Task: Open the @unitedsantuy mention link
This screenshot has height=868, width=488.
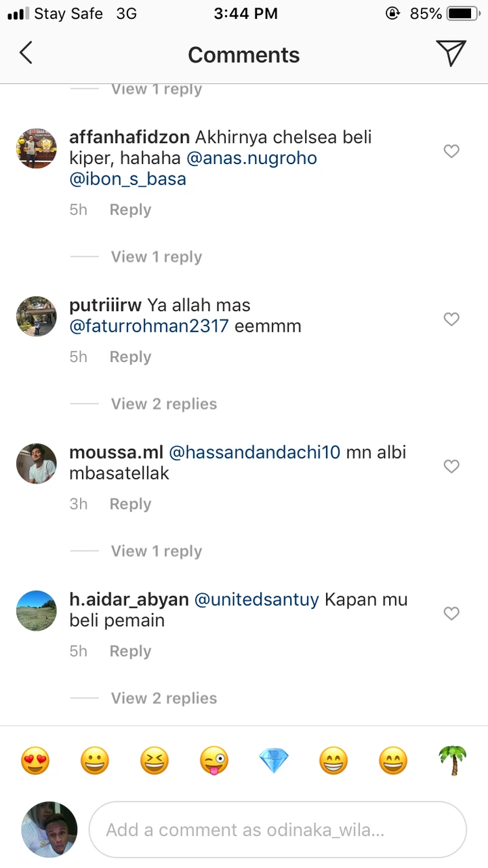Action: pyautogui.click(x=257, y=600)
